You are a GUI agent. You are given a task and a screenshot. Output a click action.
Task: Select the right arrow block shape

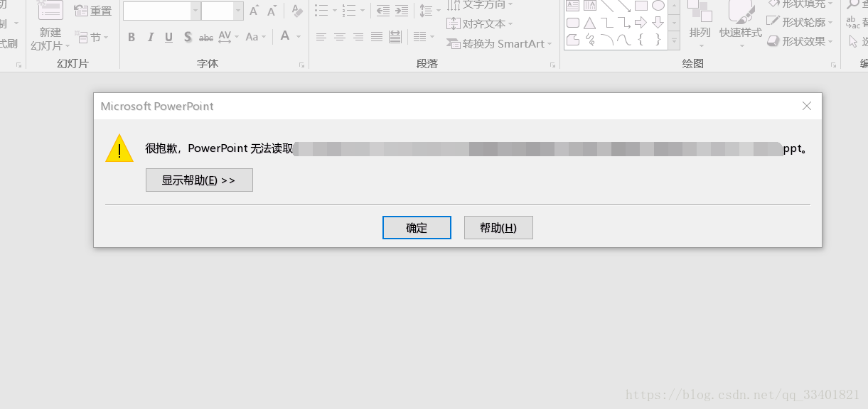coord(641,23)
